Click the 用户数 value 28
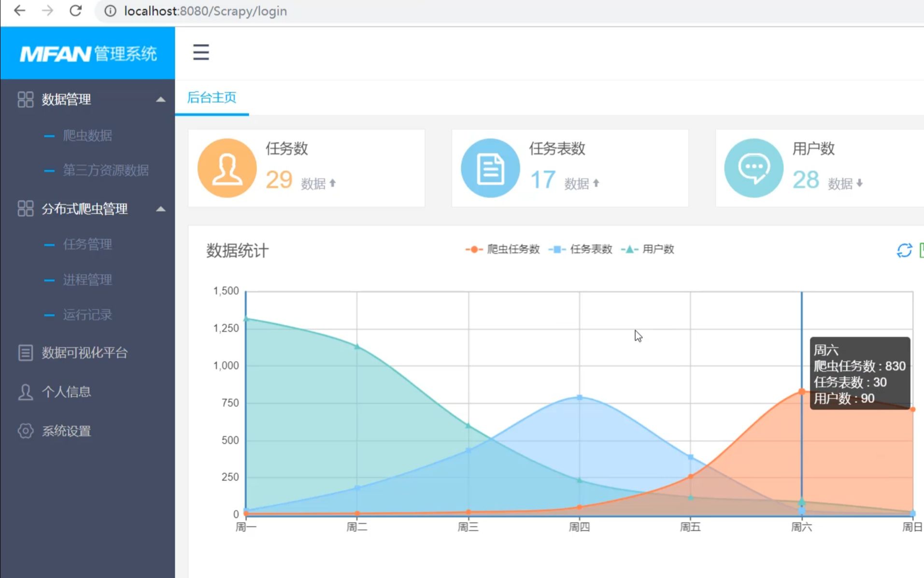Screen dimensions: 924x578 (x=806, y=180)
